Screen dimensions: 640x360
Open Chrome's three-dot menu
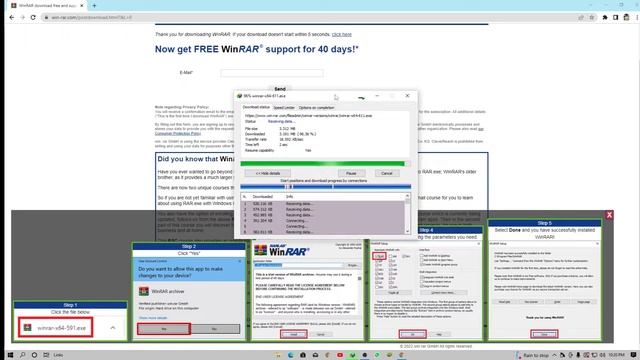[x=637, y=18]
